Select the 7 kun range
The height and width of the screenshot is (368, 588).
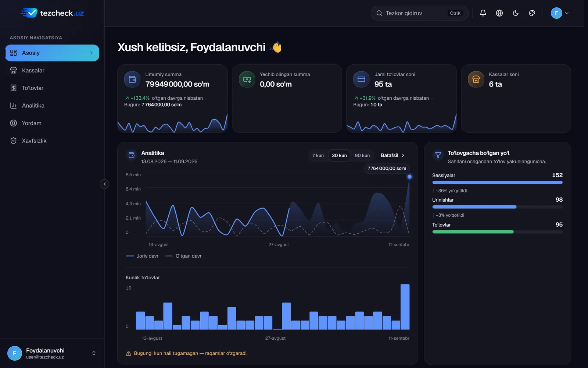click(x=318, y=155)
